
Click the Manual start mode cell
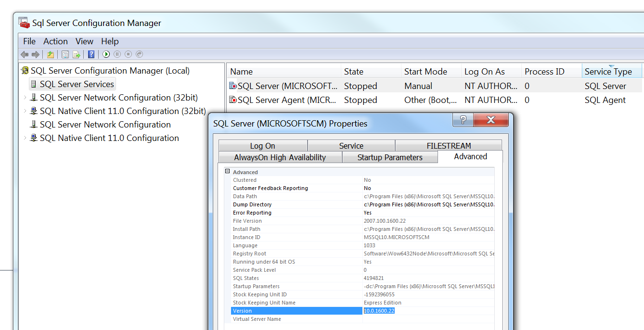[418, 86]
